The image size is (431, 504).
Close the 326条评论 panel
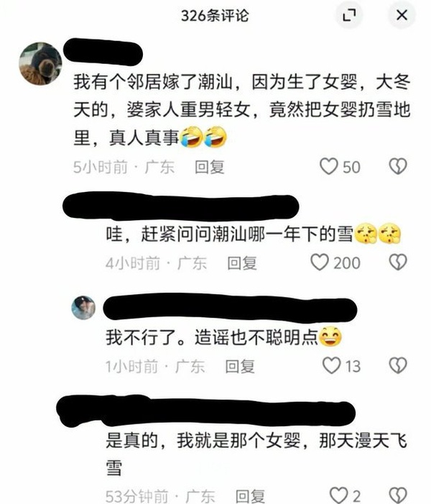pos(402,15)
